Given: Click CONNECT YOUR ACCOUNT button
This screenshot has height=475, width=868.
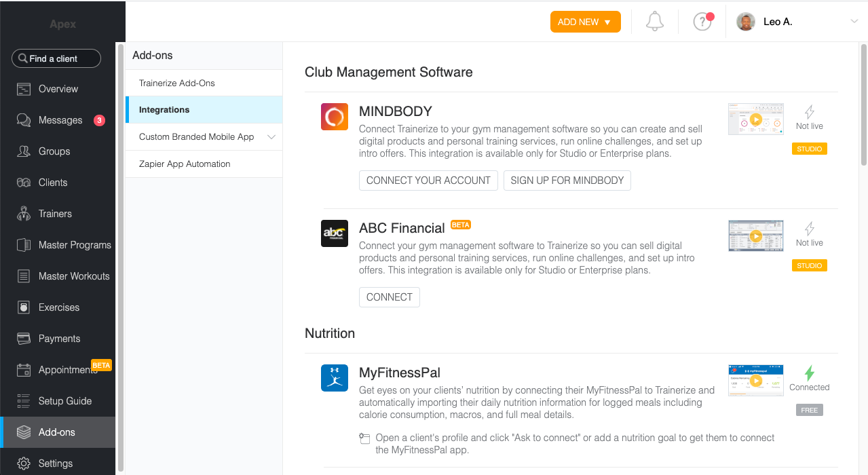Looking at the screenshot, I should click(428, 180).
